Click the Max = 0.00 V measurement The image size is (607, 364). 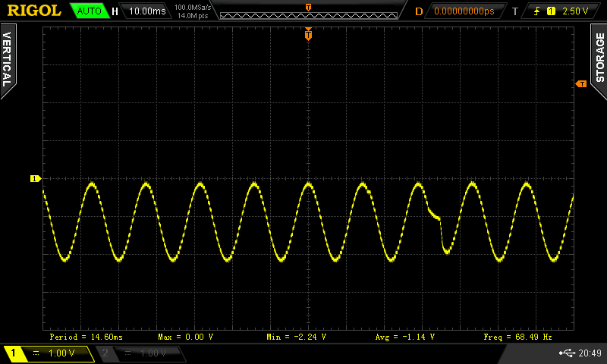pyautogui.click(x=185, y=337)
